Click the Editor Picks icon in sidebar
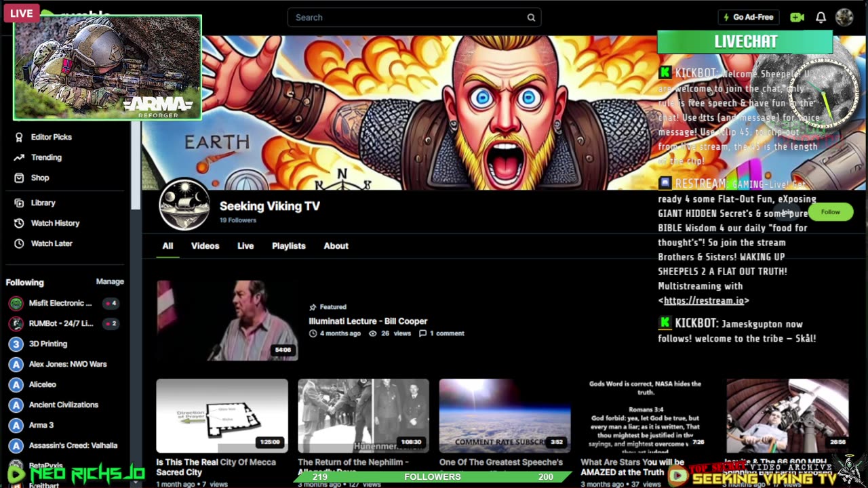 [19, 137]
